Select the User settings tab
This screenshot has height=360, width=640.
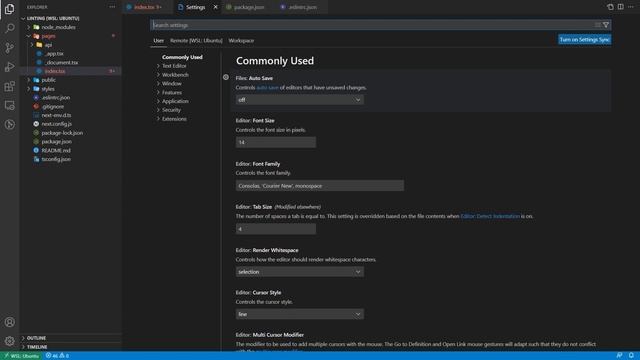(158, 41)
